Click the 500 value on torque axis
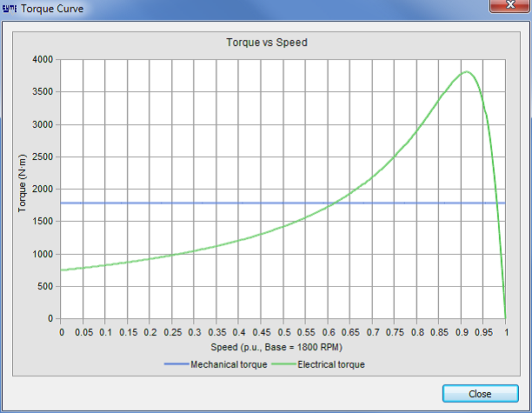Viewport: 532px width, 413px height. (45, 286)
